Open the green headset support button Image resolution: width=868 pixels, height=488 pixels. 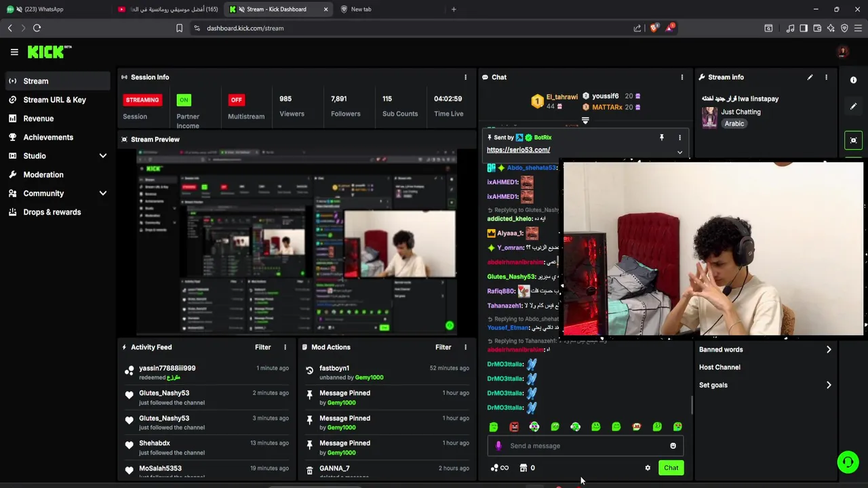pyautogui.click(x=848, y=462)
